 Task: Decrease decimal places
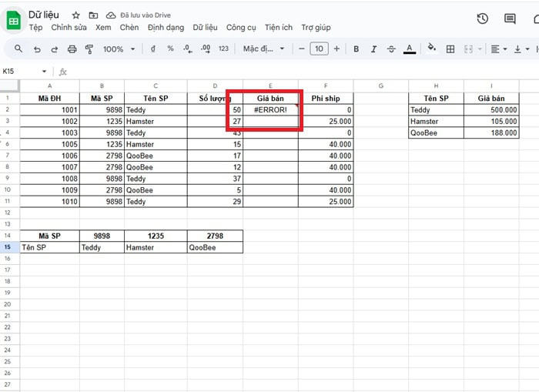coord(188,49)
